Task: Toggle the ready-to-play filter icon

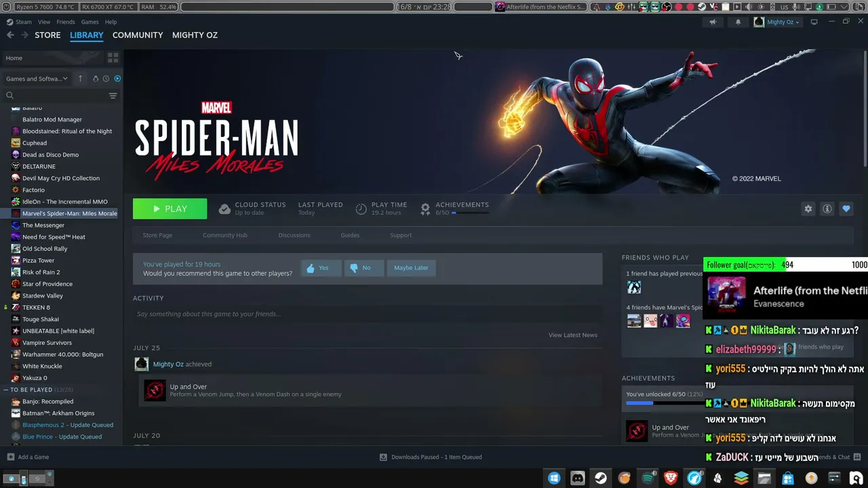Action: tap(117, 79)
